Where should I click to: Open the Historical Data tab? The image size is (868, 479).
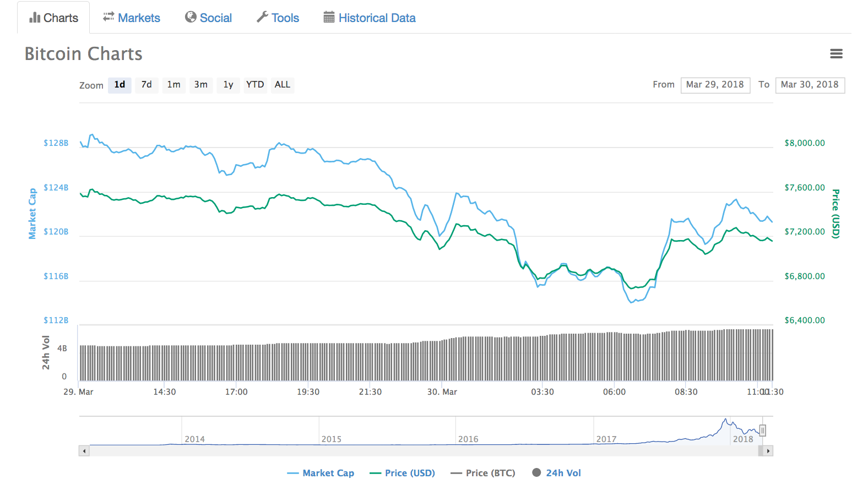(x=370, y=18)
